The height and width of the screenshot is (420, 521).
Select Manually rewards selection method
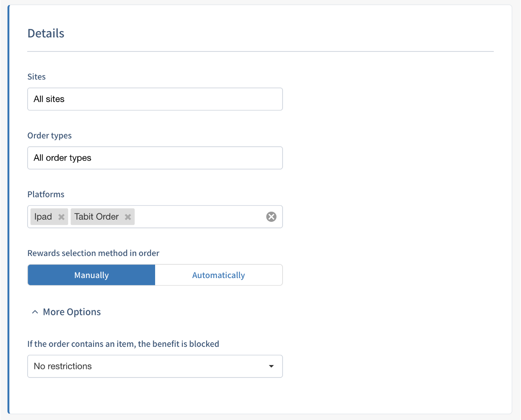click(x=91, y=275)
